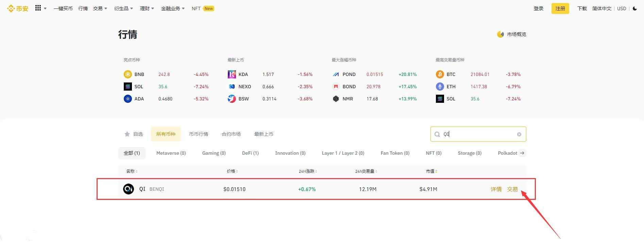Open 行情 in top navigation
The height and width of the screenshot is (245, 644).
(83, 8)
